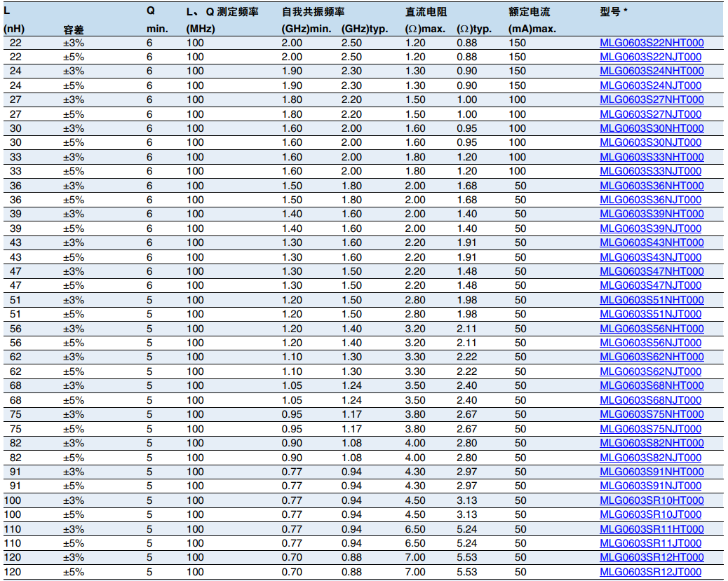The height and width of the screenshot is (581, 728).
Task: Click the (nH) unit label under L
Action: click(14, 29)
